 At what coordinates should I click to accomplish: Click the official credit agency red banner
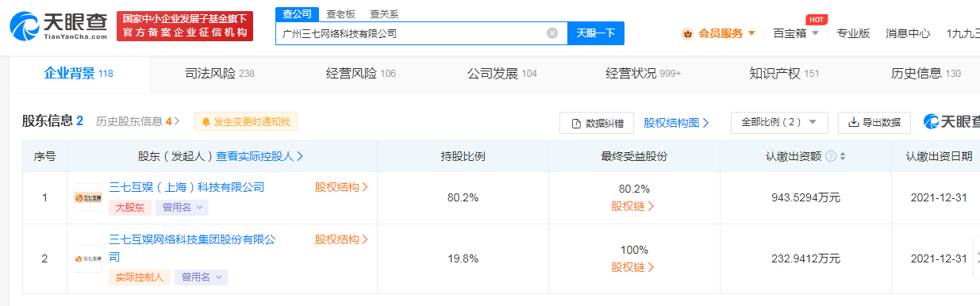tap(184, 26)
